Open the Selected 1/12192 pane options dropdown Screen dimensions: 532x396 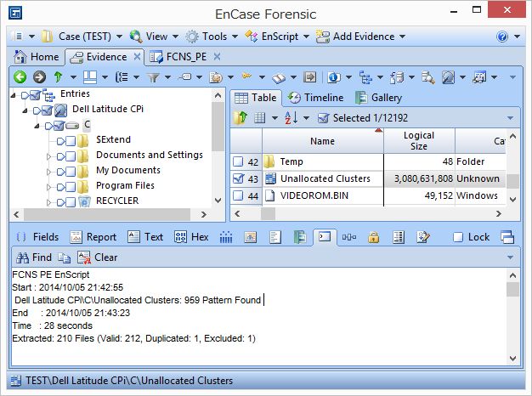(510, 118)
